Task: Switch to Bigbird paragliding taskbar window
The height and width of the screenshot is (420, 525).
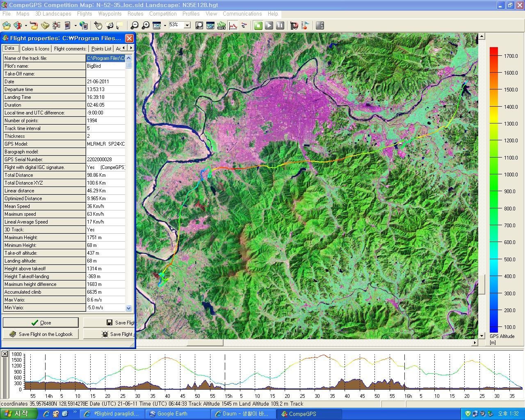Action: pyautogui.click(x=112, y=414)
